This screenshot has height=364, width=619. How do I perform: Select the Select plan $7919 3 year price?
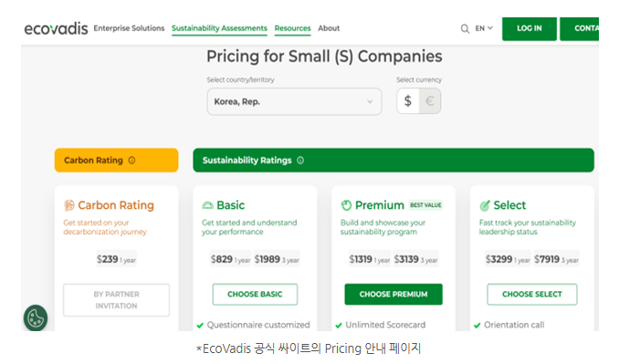pyautogui.click(x=556, y=259)
